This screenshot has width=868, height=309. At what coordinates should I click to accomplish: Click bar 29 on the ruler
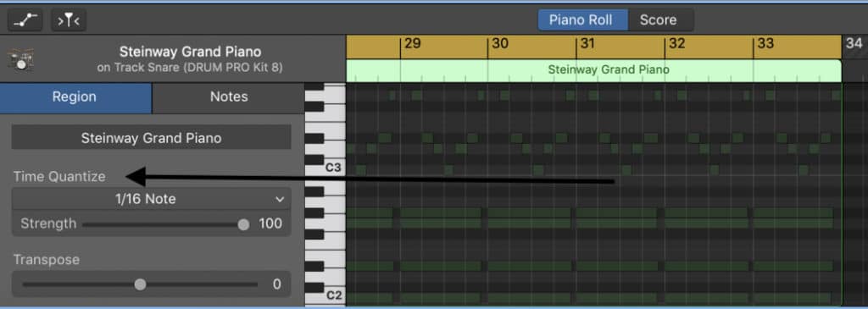coord(413,44)
